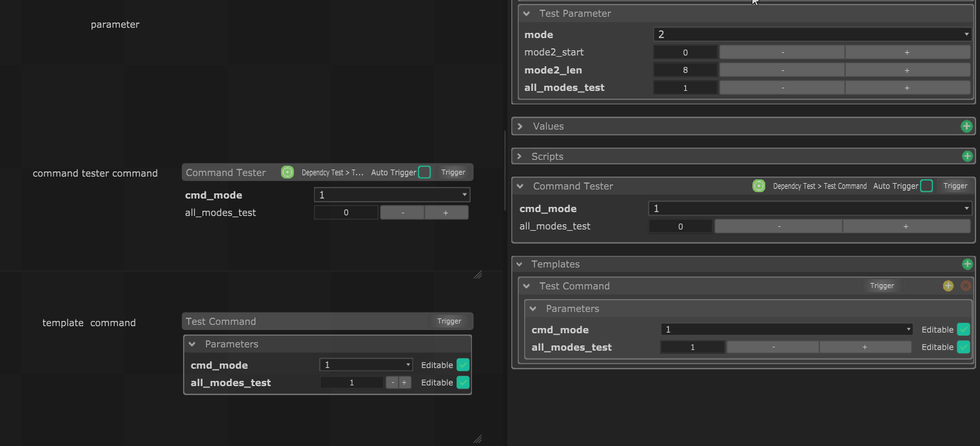Click Trigger on Templates Test Command
Viewport: 980px width, 446px height.
click(x=881, y=286)
